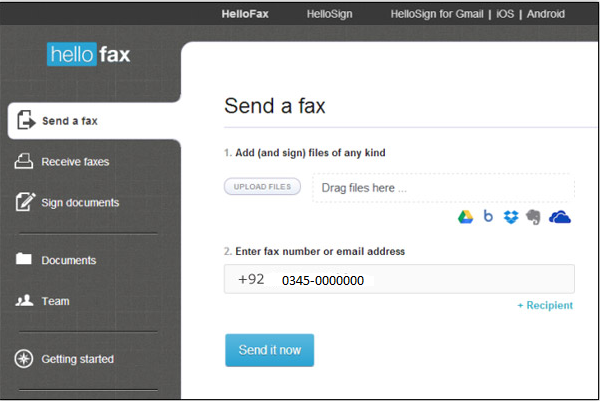Click the Send a fax sidebar icon
The width and height of the screenshot is (602, 401).
26,120
